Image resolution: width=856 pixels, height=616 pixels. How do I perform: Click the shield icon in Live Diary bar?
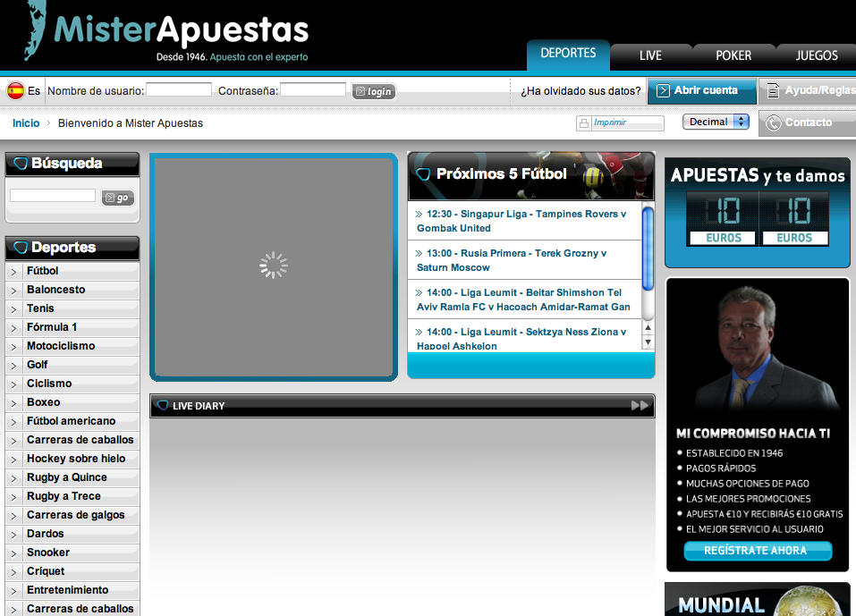tap(162, 405)
